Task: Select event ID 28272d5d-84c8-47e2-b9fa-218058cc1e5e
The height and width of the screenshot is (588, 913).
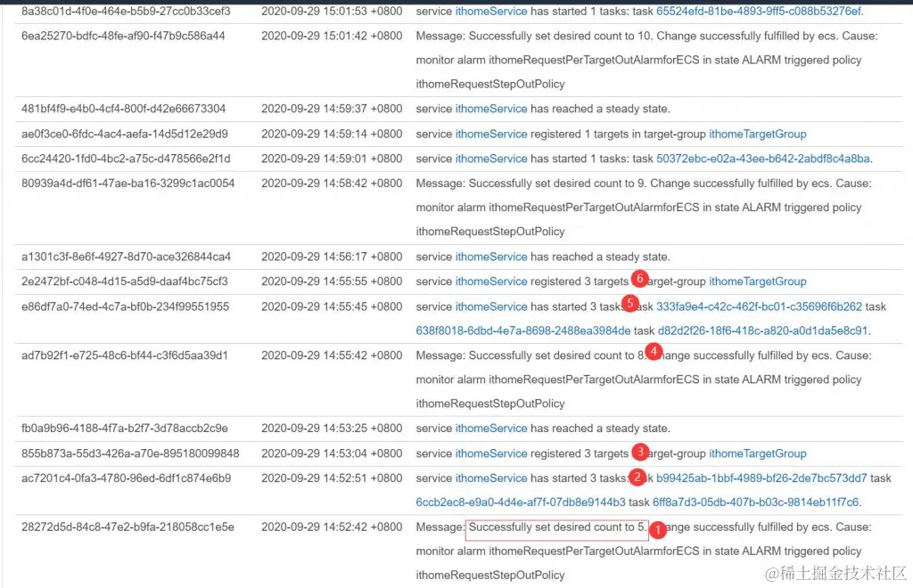Action: pyautogui.click(x=128, y=527)
